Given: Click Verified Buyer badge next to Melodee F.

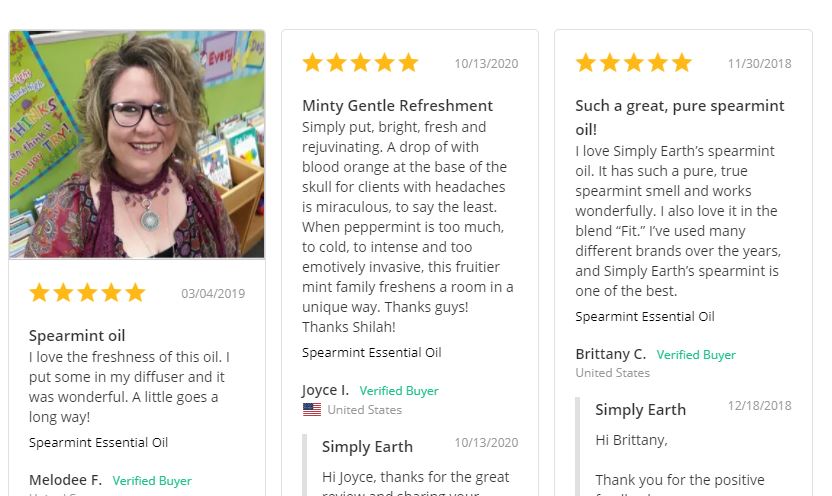Looking at the screenshot, I should click(152, 481).
